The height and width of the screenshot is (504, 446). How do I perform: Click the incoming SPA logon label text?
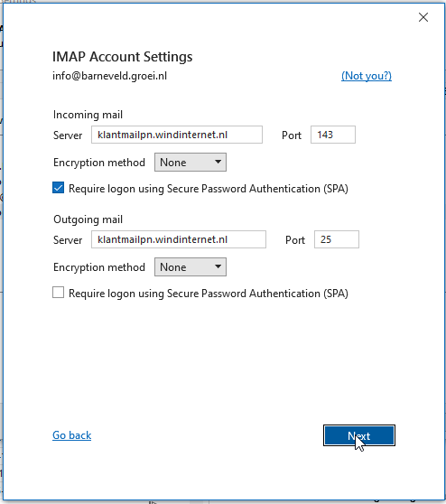click(x=209, y=189)
